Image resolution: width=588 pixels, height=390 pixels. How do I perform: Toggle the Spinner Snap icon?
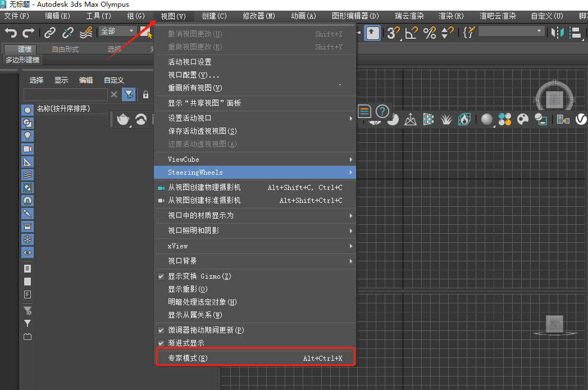(x=448, y=33)
